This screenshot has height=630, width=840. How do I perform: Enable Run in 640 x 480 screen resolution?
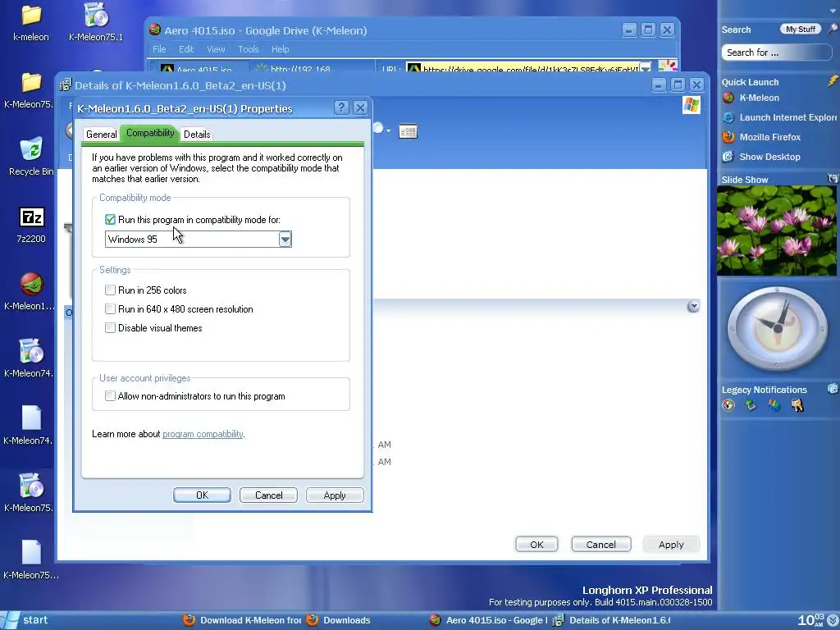(111, 308)
